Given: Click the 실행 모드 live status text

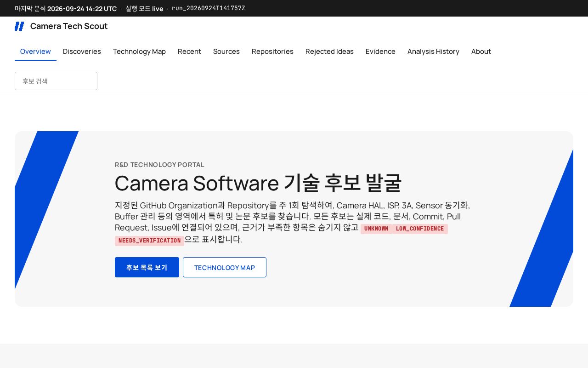Looking at the screenshot, I should click(x=144, y=8).
